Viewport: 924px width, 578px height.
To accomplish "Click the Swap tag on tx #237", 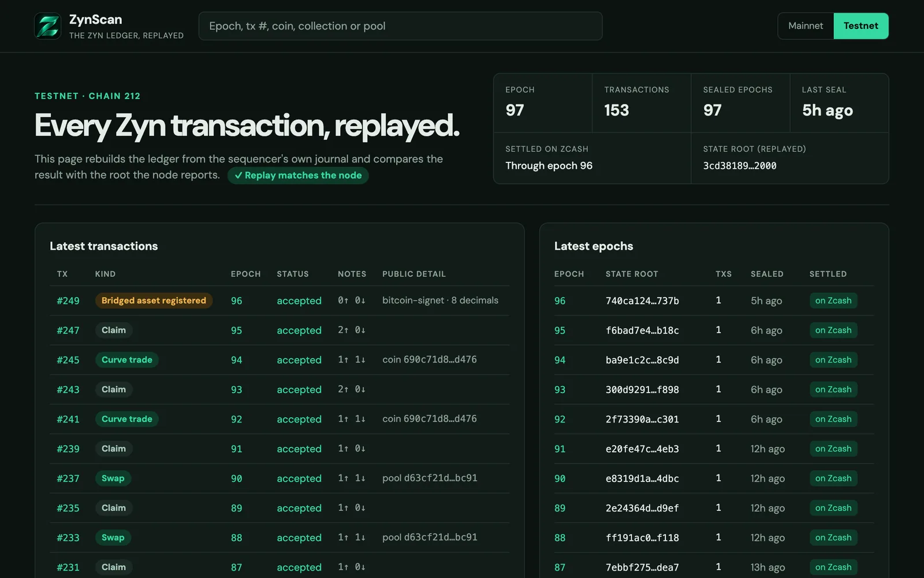I will [x=113, y=479].
